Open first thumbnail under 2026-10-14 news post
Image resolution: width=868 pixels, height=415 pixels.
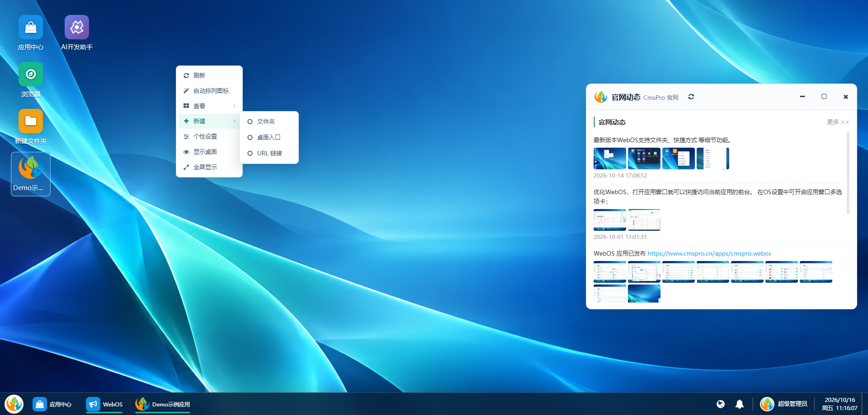(x=610, y=159)
